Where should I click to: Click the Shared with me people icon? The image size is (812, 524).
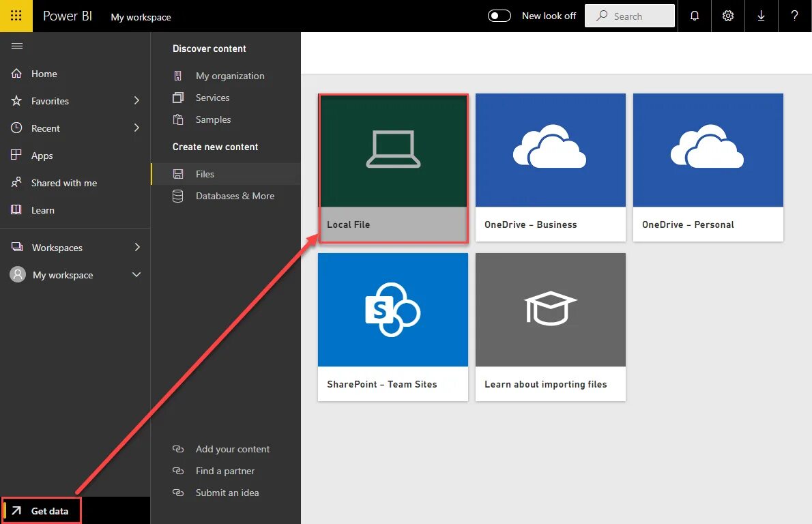[16, 182]
